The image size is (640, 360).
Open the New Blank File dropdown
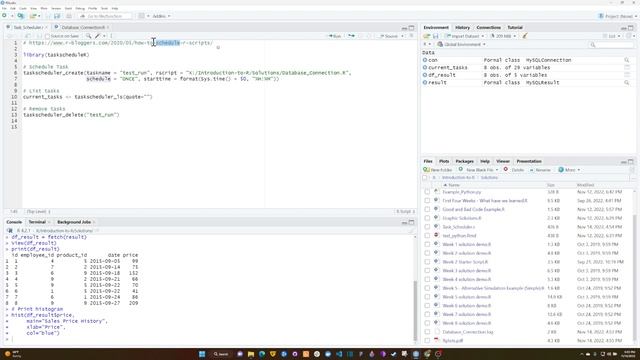478,169
